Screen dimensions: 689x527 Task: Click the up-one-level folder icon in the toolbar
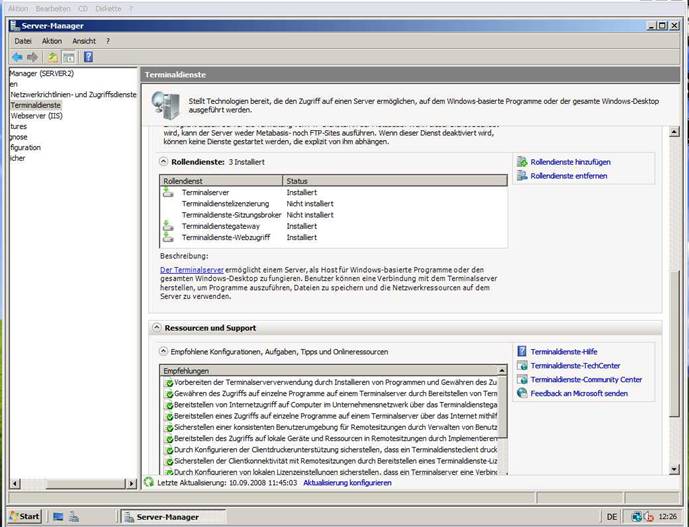coord(53,57)
